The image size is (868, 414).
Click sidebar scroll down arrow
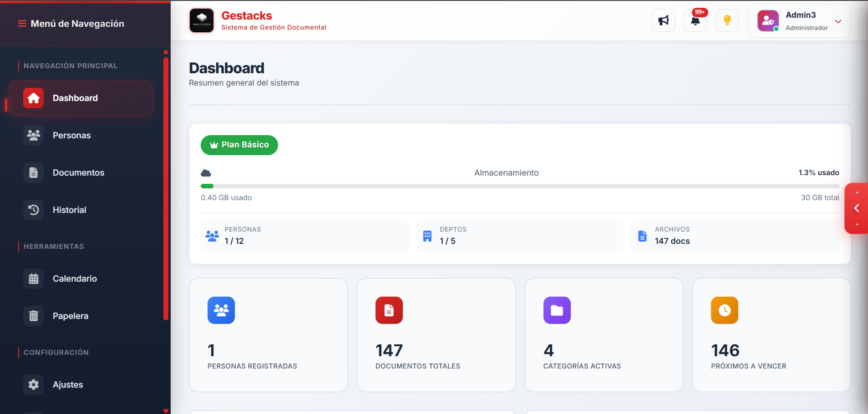[x=166, y=411]
